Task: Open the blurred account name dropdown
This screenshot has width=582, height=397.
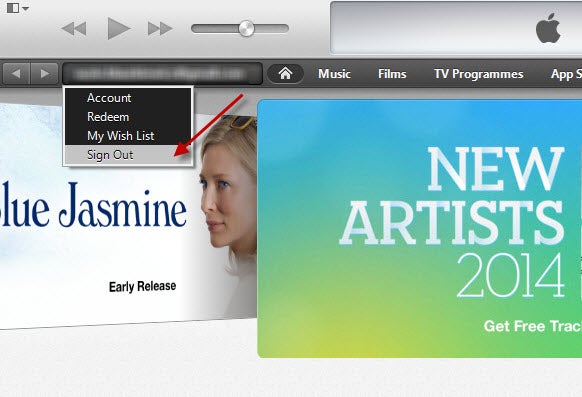Action: click(x=163, y=73)
